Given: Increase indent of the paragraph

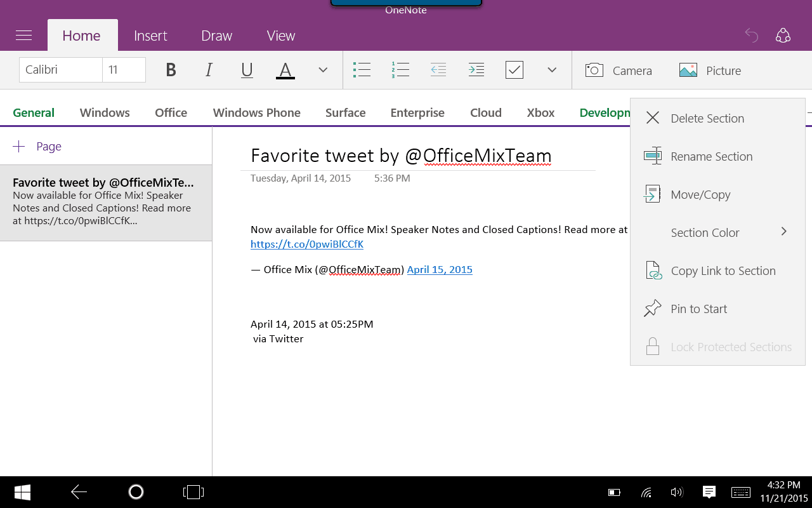Looking at the screenshot, I should tap(476, 70).
